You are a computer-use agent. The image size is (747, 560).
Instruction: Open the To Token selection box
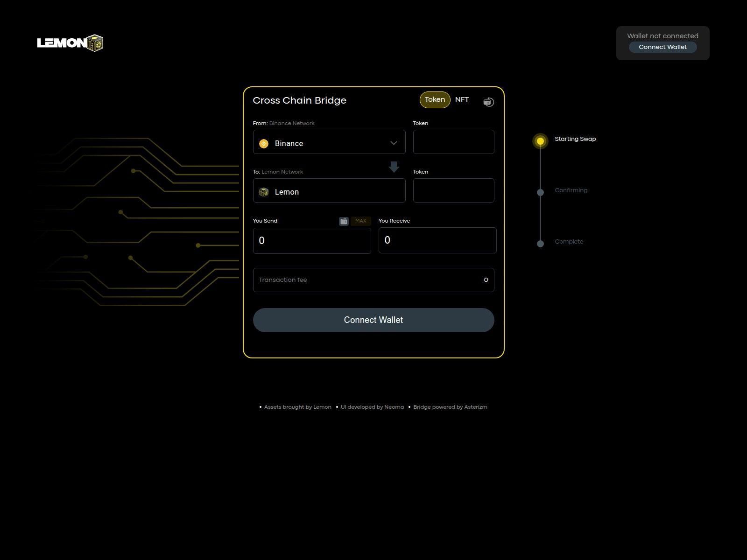pos(453,190)
